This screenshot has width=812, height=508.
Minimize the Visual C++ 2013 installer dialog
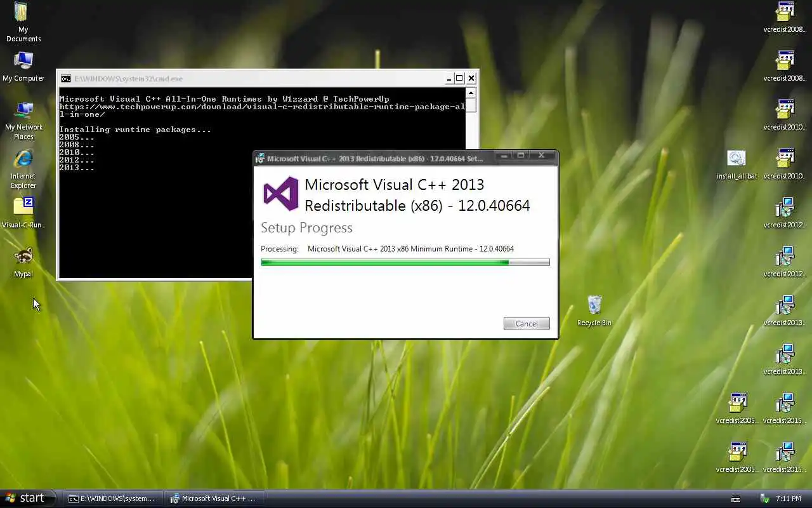[504, 156]
